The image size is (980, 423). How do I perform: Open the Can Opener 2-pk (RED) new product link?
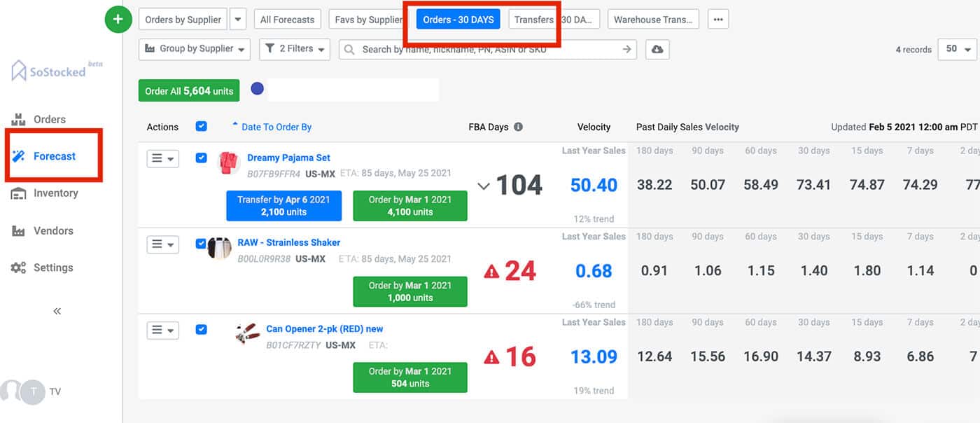(324, 328)
